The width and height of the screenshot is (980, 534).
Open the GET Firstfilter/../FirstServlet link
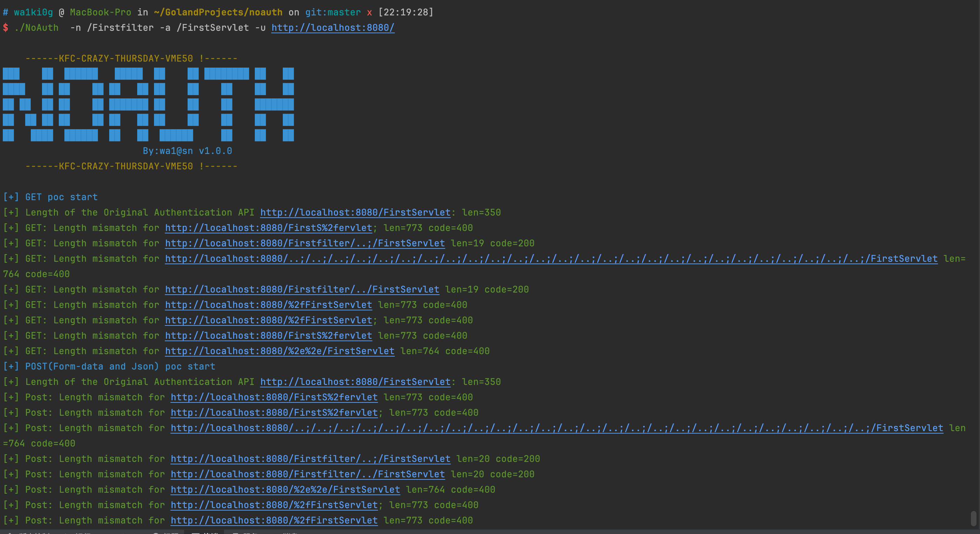tap(302, 289)
